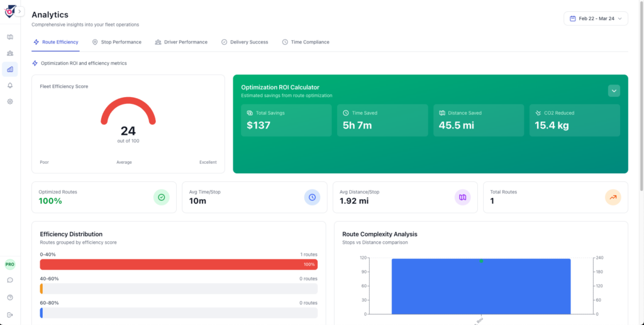The image size is (644, 325).
Task: Collapse the Optimization ROI Calculator chevron
Action: 614,91
